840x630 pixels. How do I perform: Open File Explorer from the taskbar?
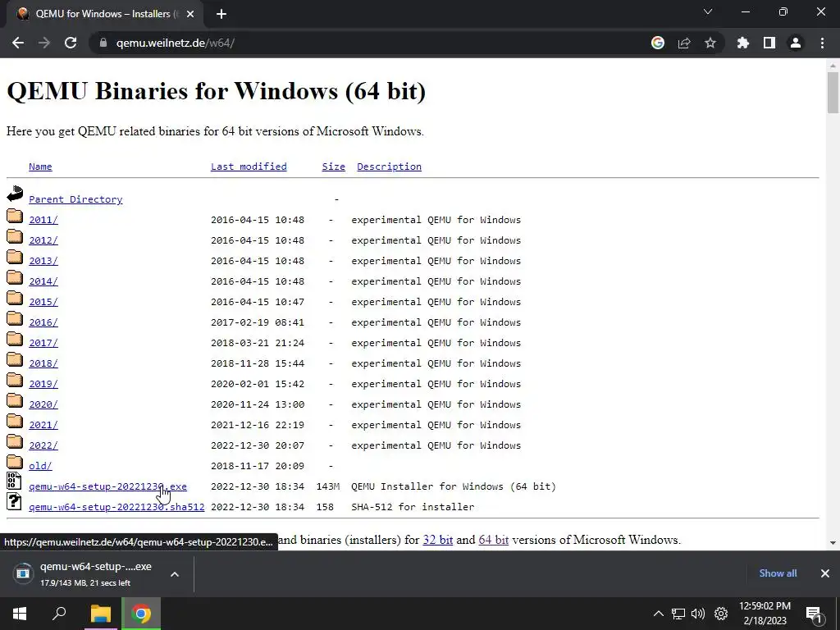tap(101, 614)
